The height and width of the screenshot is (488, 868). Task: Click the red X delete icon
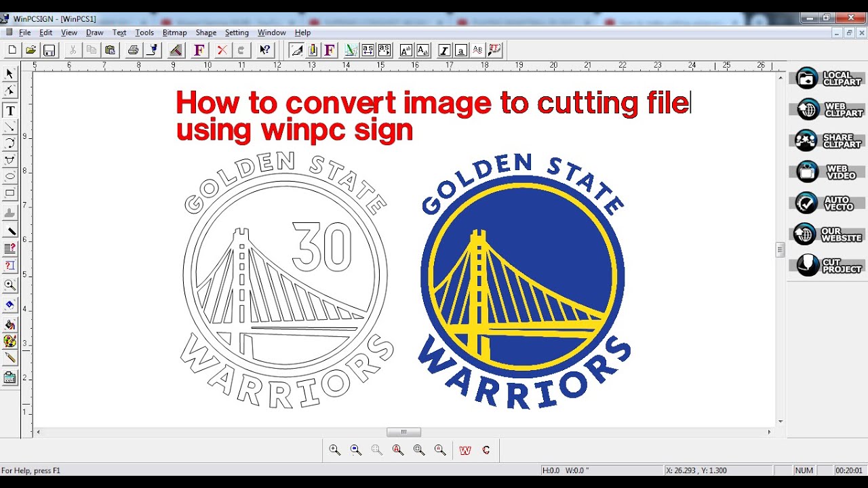click(222, 49)
